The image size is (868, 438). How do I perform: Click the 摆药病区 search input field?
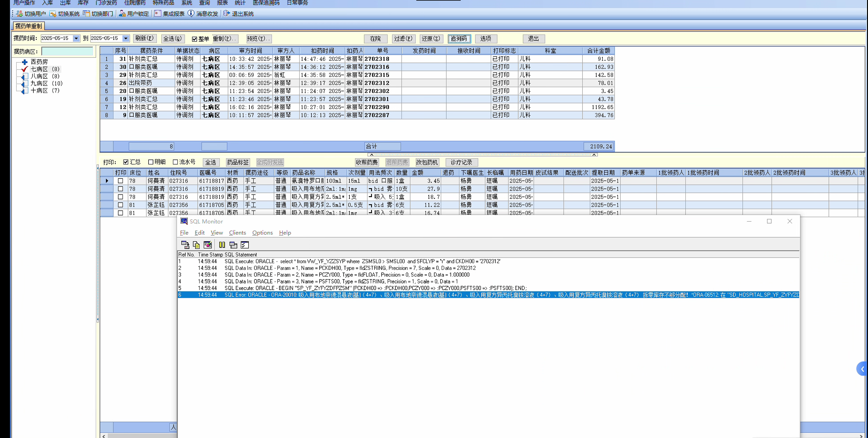pos(67,51)
